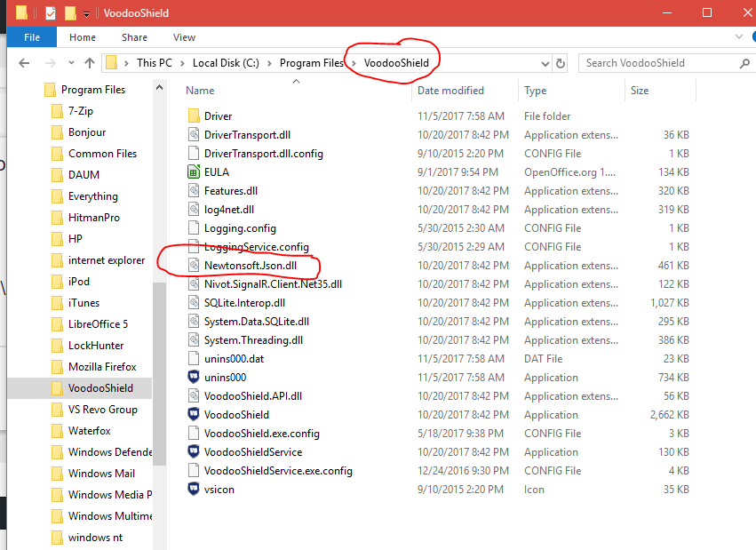Select the VoodooShield.API.dll file icon
This screenshot has height=550, width=756.
(x=194, y=396)
